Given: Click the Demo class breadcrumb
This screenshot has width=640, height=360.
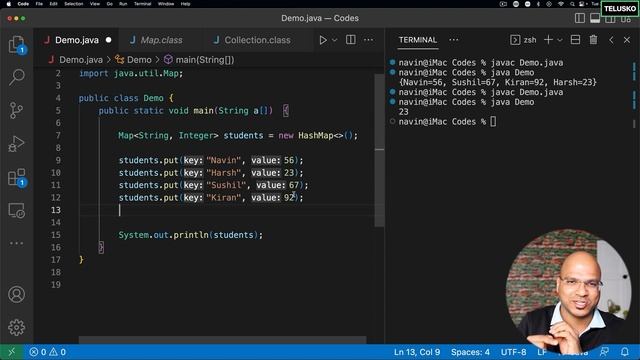Looking at the screenshot, I should tap(133, 60).
